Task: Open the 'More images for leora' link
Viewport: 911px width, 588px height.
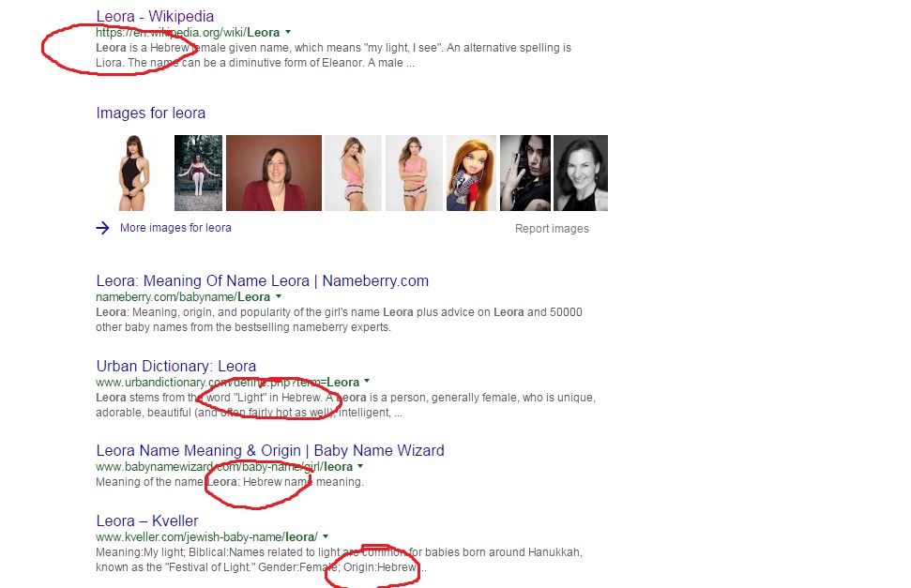Action: (x=175, y=228)
